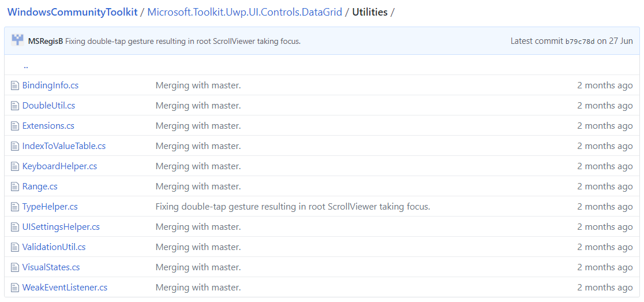The height and width of the screenshot is (302, 644).
Task: Open the DoubleUtil.cs file
Action: tap(48, 106)
